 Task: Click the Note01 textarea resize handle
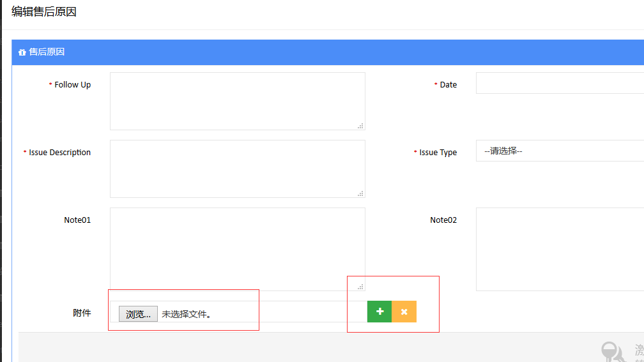[x=360, y=287]
